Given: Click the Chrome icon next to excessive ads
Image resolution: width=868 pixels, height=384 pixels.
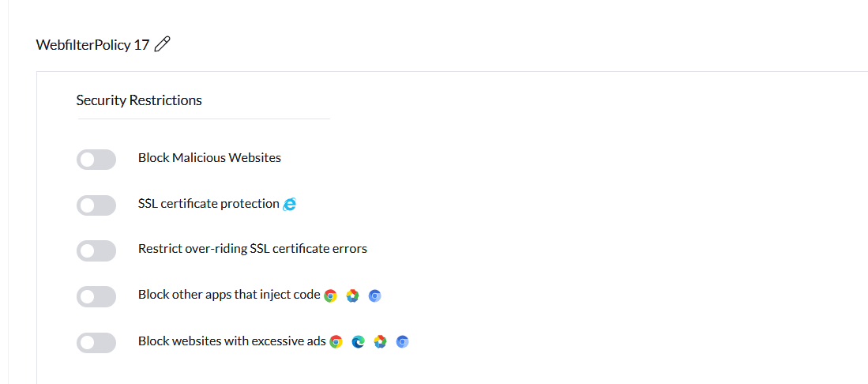Looking at the screenshot, I should click(x=336, y=341).
